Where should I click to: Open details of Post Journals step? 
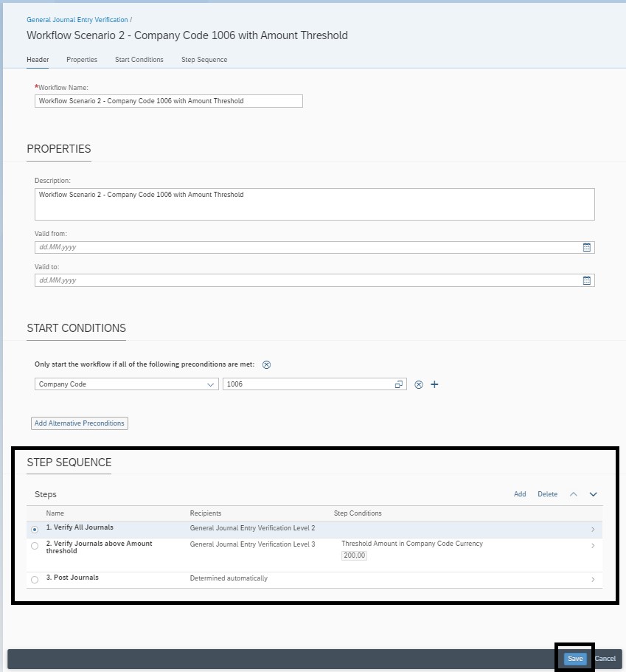(x=593, y=580)
